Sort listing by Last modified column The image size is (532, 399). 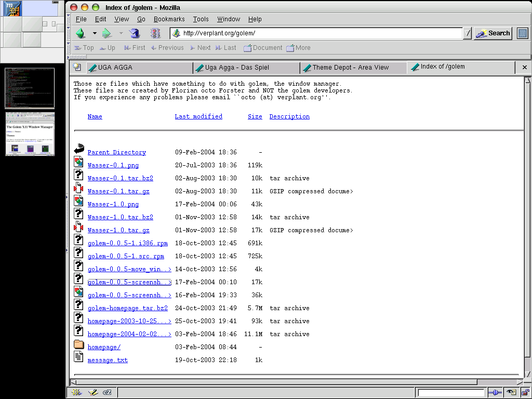[198, 116]
